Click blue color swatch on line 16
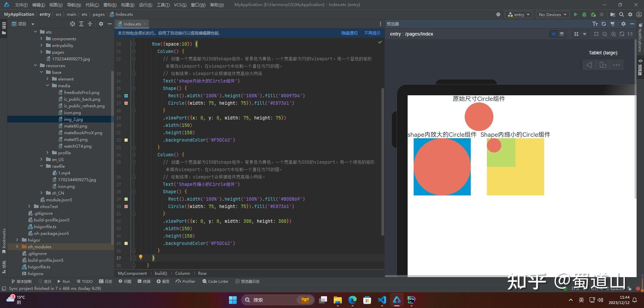This screenshot has width=644, height=308. (126, 96)
